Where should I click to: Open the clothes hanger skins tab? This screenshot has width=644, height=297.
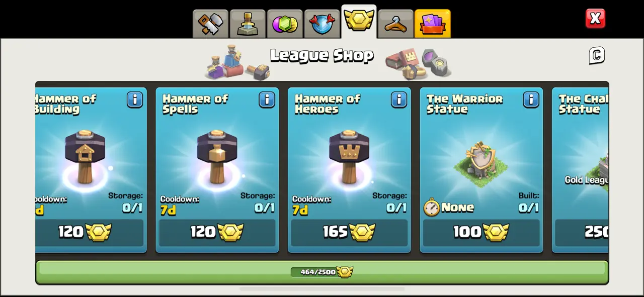(395, 24)
